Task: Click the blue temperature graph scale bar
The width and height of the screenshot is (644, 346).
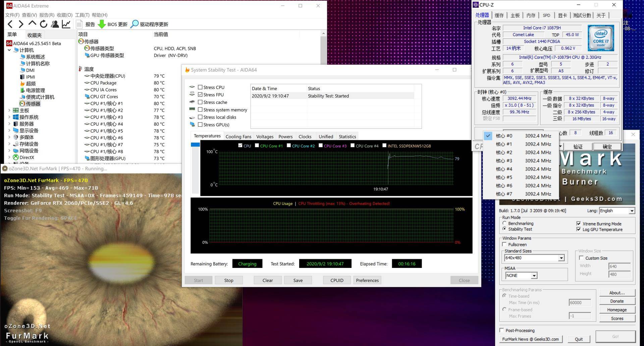Action: 195,145
